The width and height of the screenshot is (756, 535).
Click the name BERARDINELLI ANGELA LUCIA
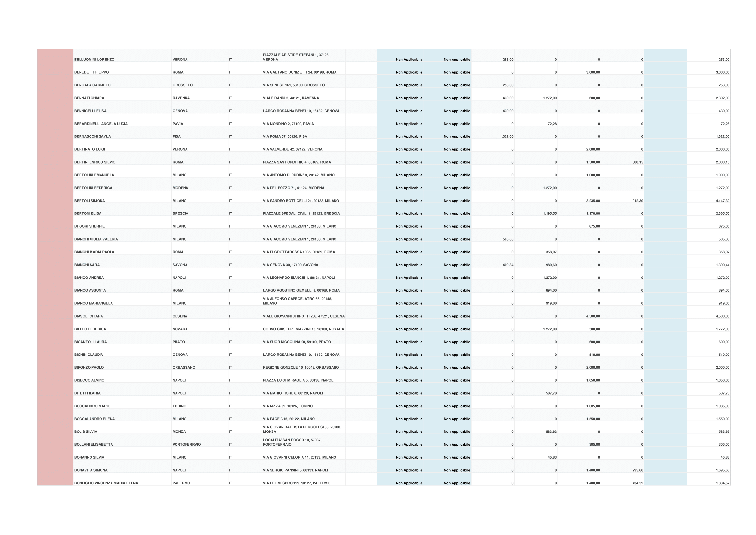point(101,124)
